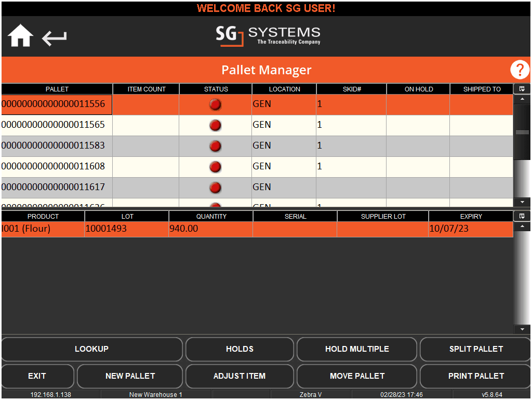Image resolution: width=532 pixels, height=400 pixels.
Task: Click the red status indicator for pallet 11583
Action: 215,146
